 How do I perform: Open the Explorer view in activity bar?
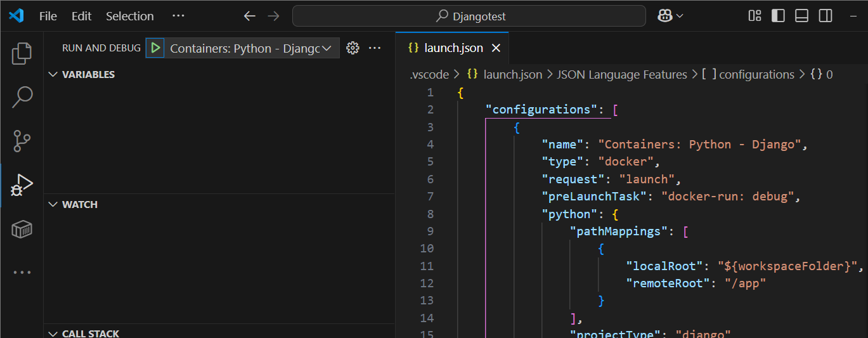pyautogui.click(x=22, y=53)
